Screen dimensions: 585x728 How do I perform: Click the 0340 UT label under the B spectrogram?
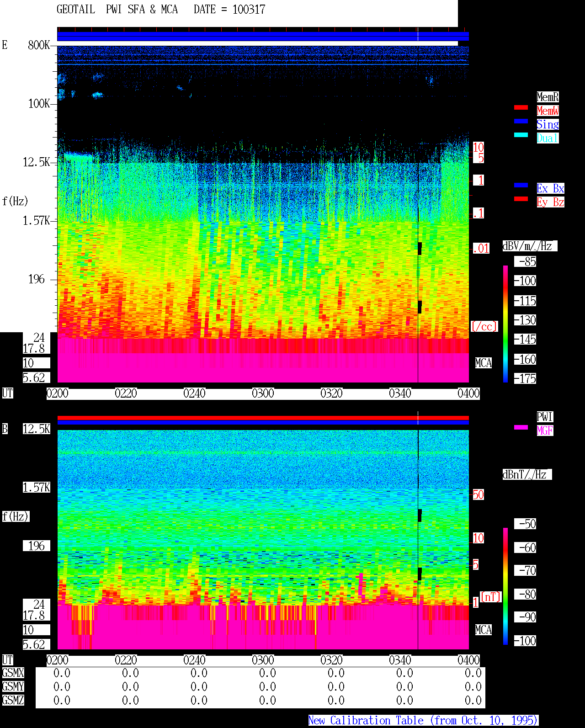400,660
